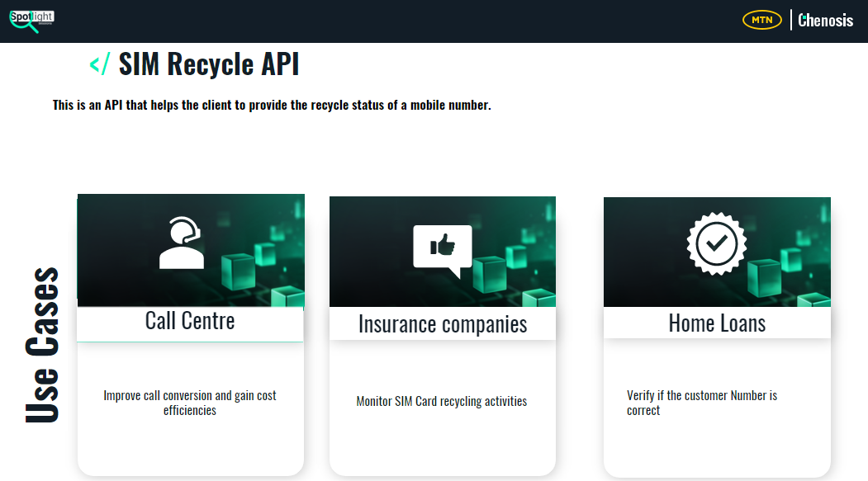The width and height of the screenshot is (868, 481).
Task: Open the Call Centre card title
Action: coord(190,321)
